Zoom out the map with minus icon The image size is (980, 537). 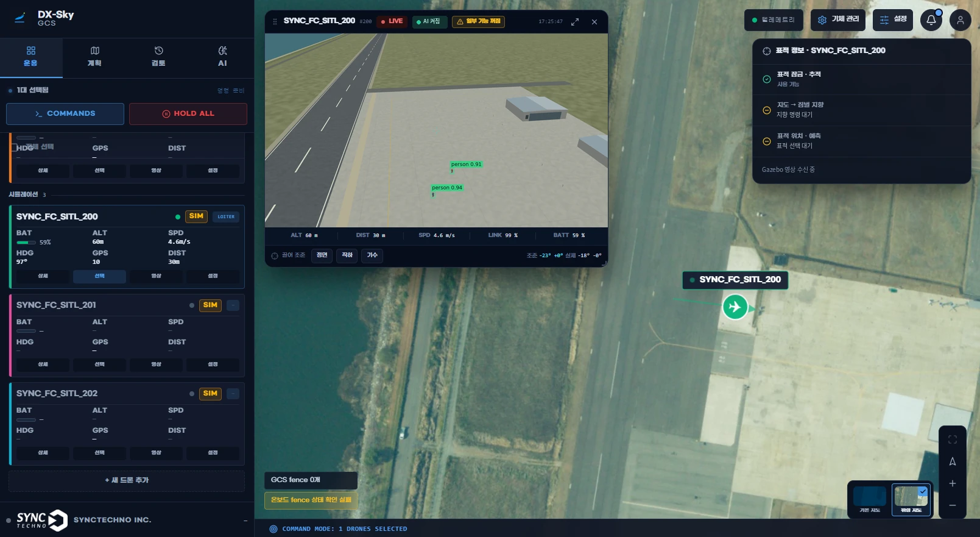click(953, 505)
